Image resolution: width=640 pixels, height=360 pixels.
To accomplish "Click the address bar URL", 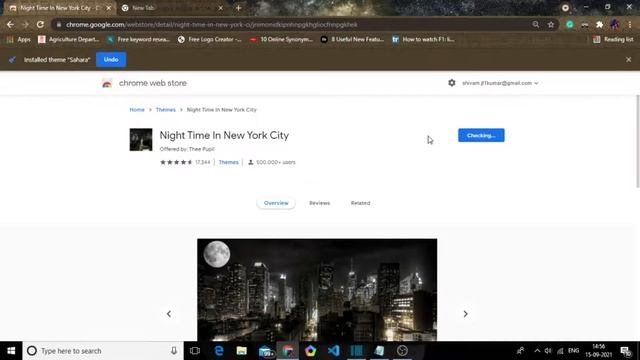I will coord(211,24).
